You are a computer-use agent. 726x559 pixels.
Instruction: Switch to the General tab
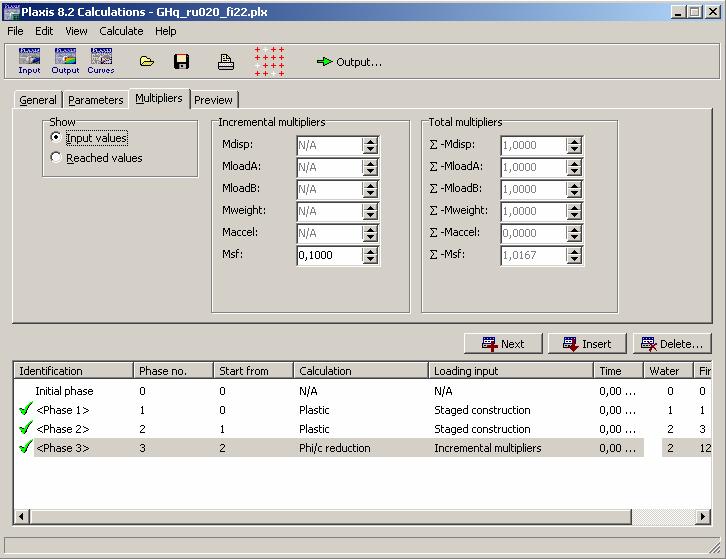point(38,100)
